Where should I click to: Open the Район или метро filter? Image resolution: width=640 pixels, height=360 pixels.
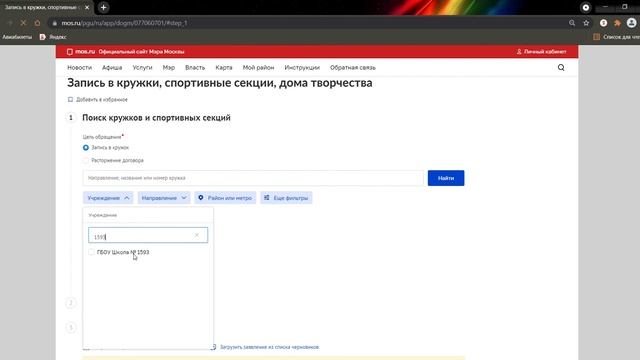[225, 198]
